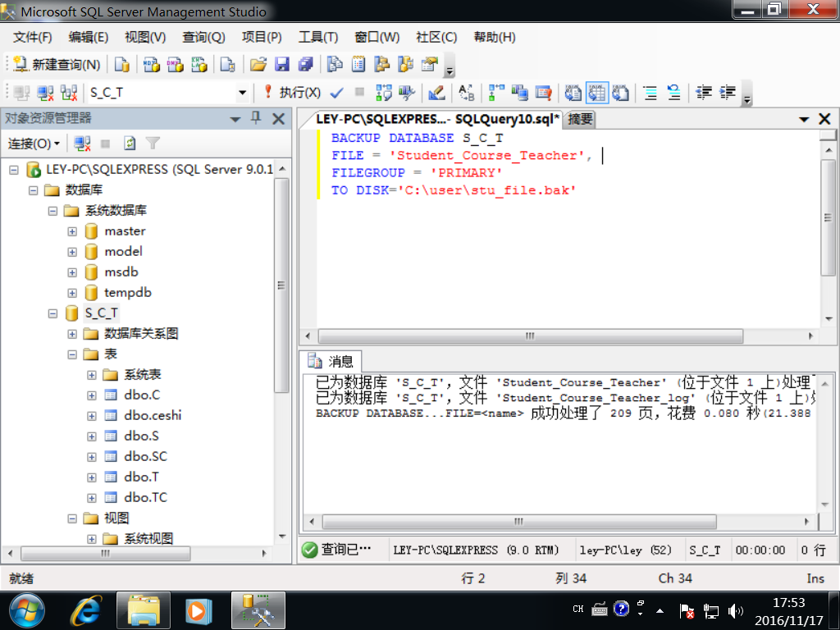Open the Connect (连接) dropdown in Object Explorer
This screenshot has width=840, height=630.
pos(33,144)
